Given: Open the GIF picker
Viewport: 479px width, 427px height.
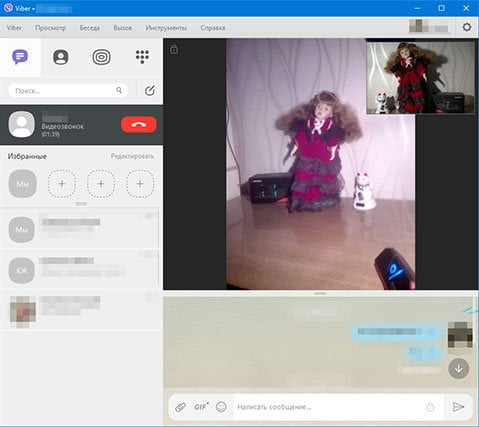Looking at the screenshot, I should click(201, 407).
